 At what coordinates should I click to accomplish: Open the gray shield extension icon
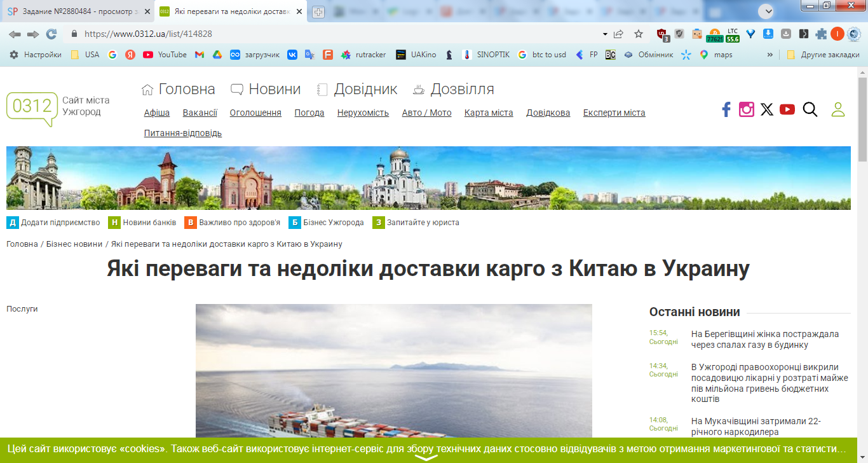[x=679, y=34]
